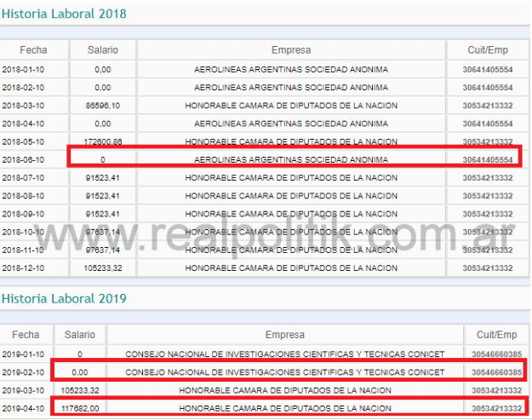The height and width of the screenshot is (420, 532).
Task: Click the Historia Laboral 2019 heading
Action: pos(64,299)
